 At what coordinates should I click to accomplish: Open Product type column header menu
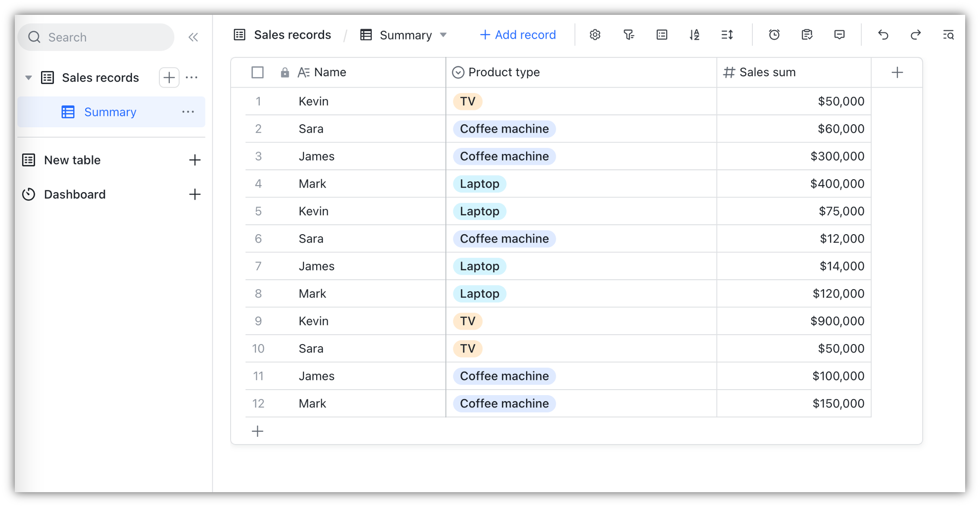pyautogui.click(x=504, y=72)
